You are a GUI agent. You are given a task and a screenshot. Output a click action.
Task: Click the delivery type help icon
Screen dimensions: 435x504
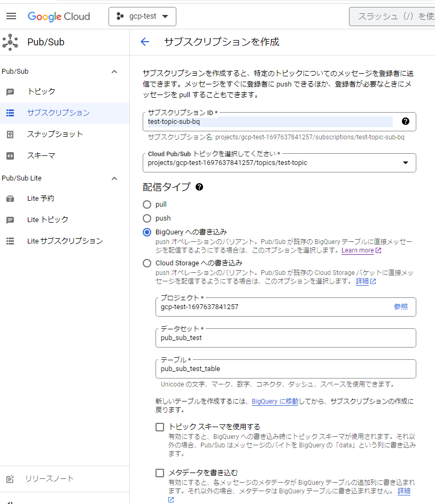pos(199,187)
